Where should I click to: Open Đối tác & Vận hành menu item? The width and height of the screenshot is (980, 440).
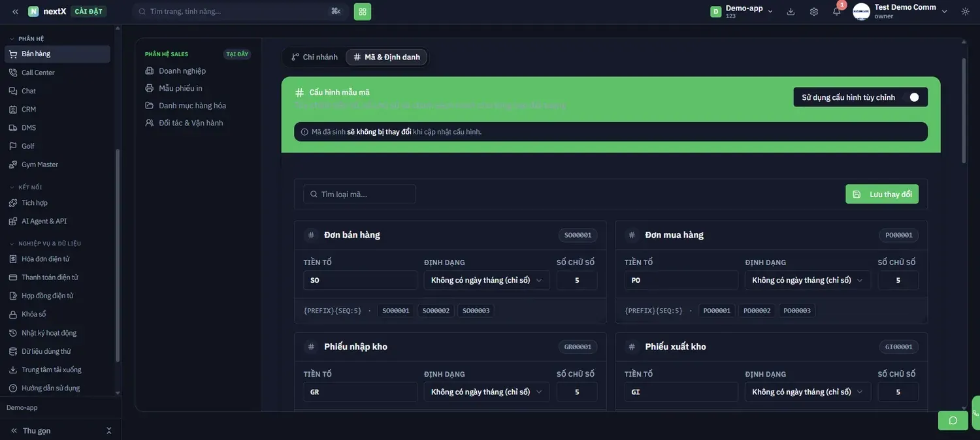click(199, 123)
